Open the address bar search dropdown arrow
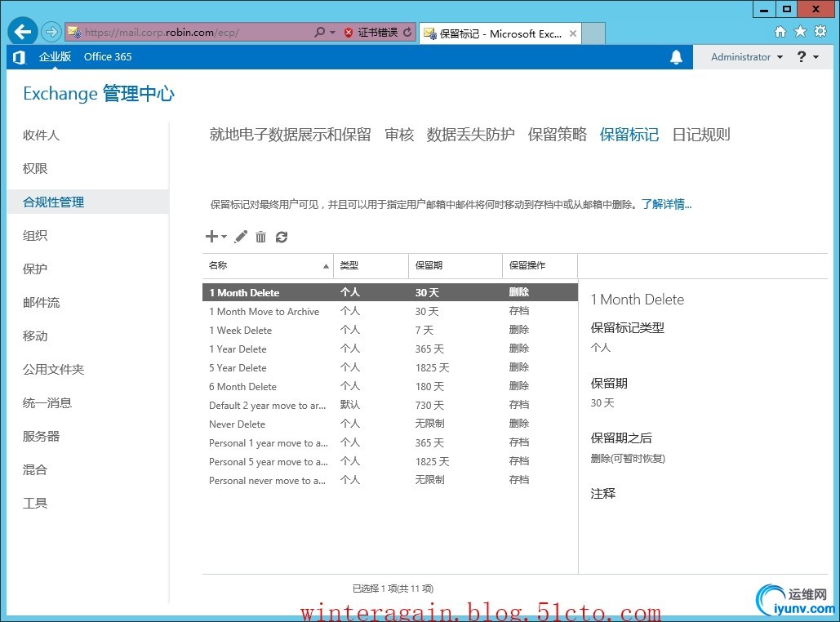 (x=333, y=32)
